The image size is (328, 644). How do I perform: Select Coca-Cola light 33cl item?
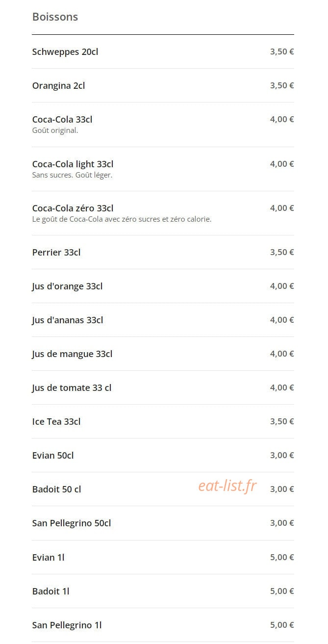coord(163,169)
